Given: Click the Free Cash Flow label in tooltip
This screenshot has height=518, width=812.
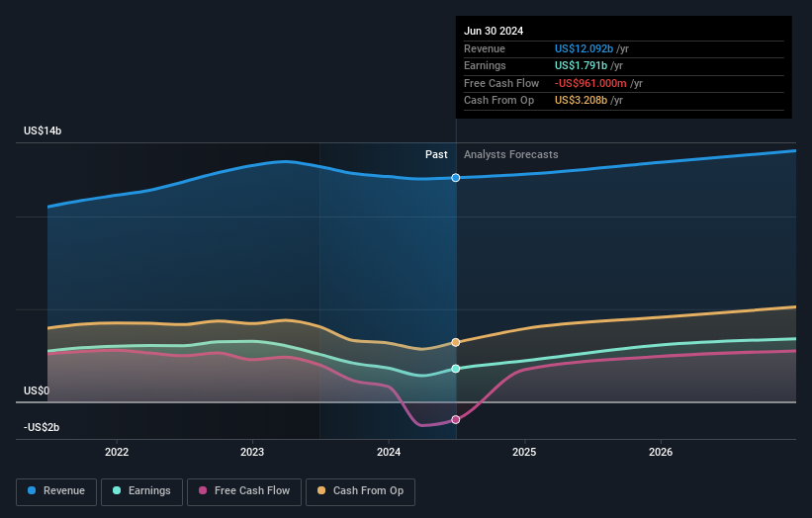Looking at the screenshot, I should 501,83.
